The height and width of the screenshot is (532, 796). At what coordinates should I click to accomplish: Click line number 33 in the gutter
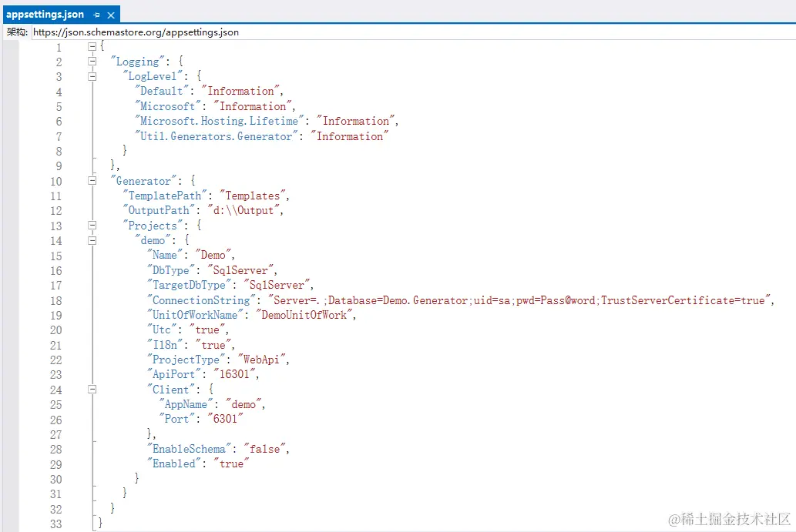coord(56,524)
